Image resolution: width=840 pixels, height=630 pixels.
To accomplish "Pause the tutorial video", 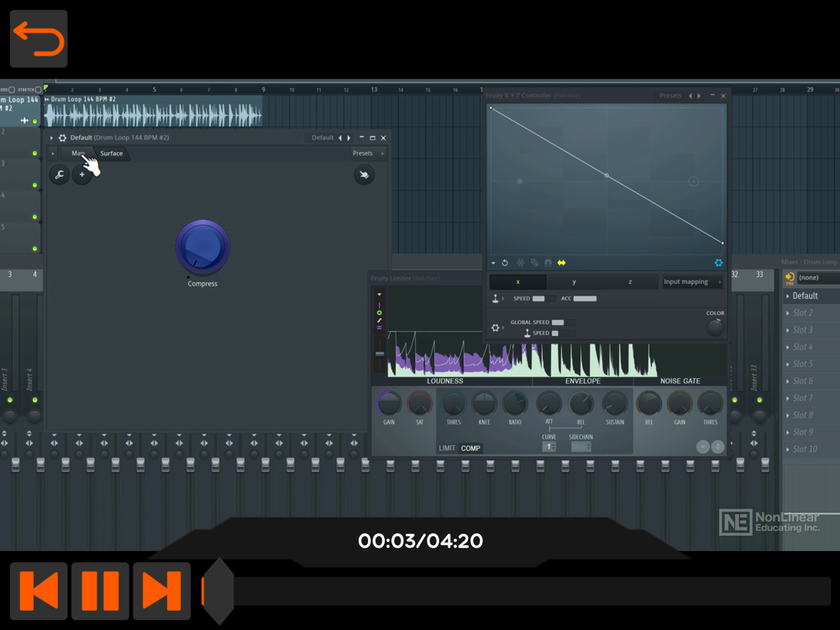I will point(100,591).
